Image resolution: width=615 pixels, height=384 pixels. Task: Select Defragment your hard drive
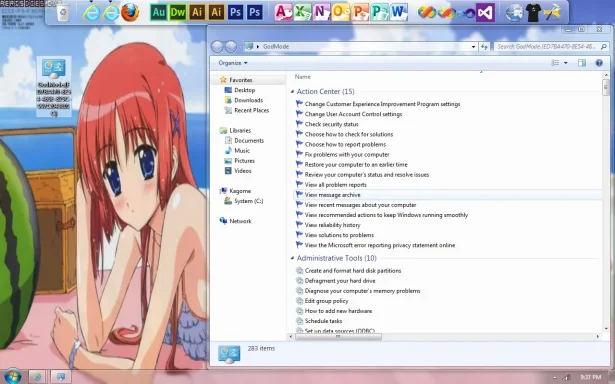pyautogui.click(x=340, y=281)
